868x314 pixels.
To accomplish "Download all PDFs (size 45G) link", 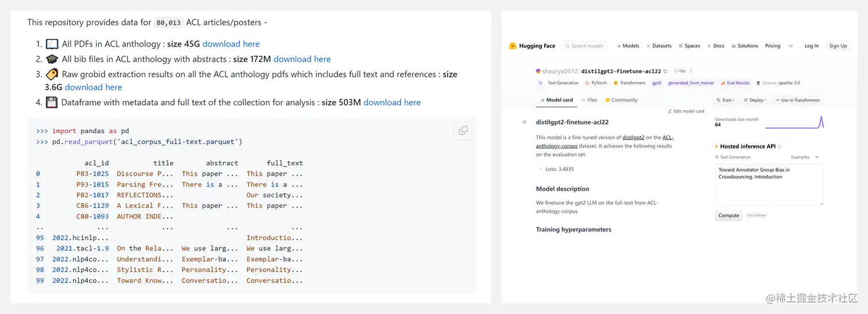I will pos(231,44).
